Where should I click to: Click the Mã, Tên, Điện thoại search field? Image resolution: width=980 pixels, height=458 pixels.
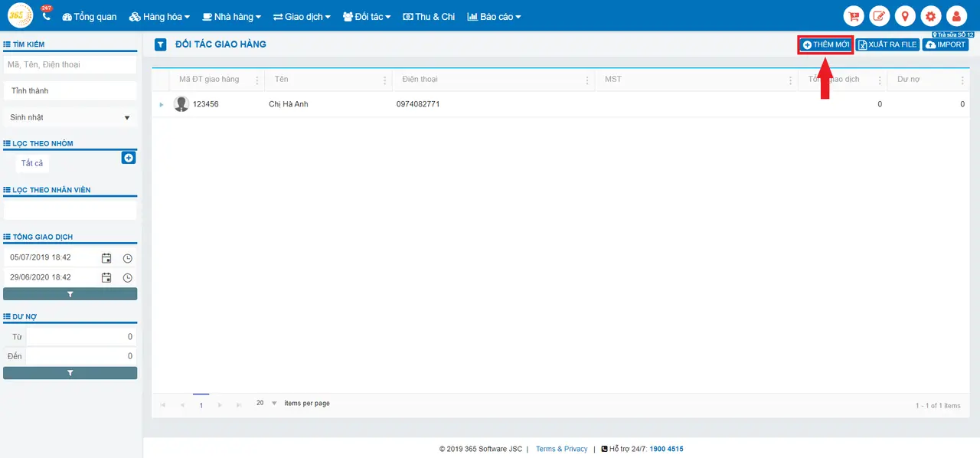(x=70, y=64)
